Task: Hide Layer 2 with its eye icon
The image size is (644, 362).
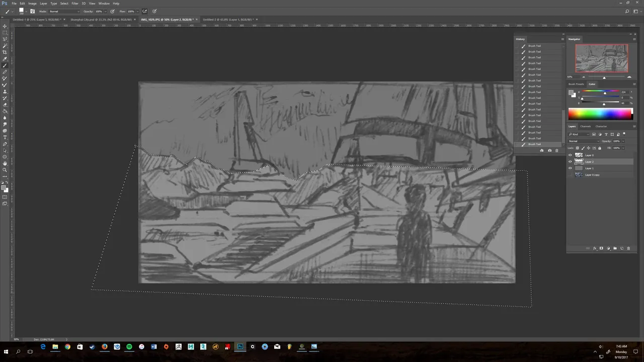Action: [570, 162]
